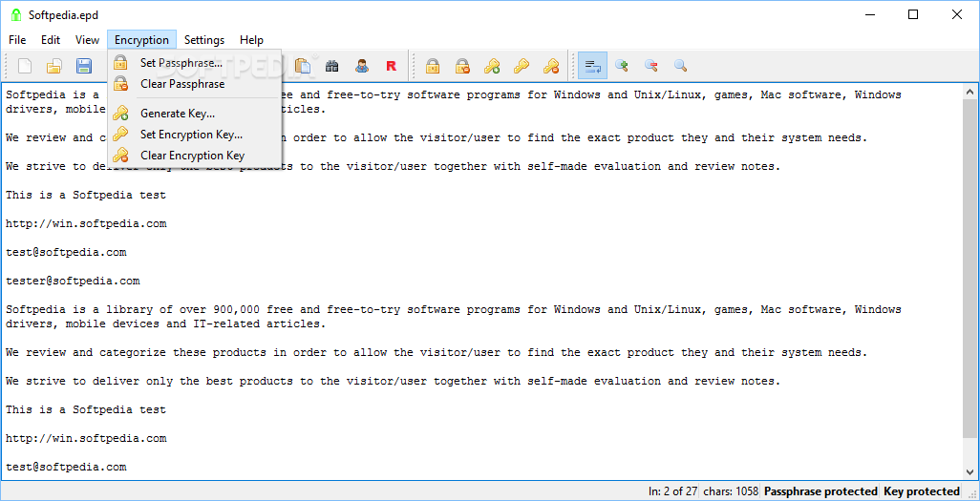Open the Edit menu
The height and width of the screenshot is (501, 980).
point(51,40)
